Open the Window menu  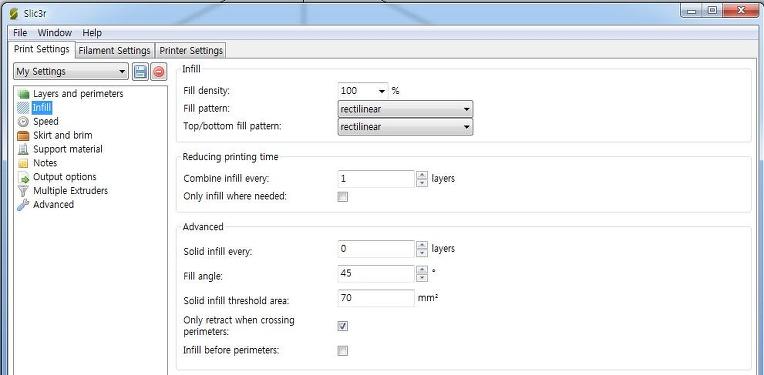point(55,33)
